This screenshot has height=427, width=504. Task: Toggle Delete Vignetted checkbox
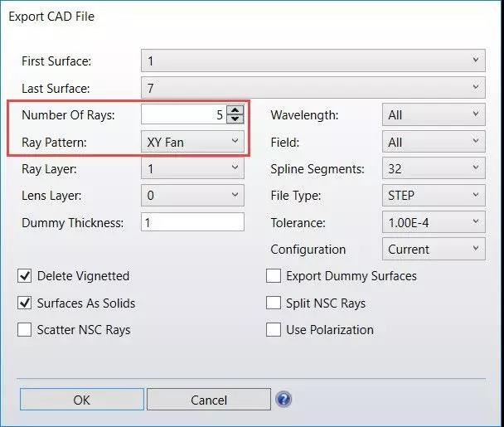click(24, 276)
